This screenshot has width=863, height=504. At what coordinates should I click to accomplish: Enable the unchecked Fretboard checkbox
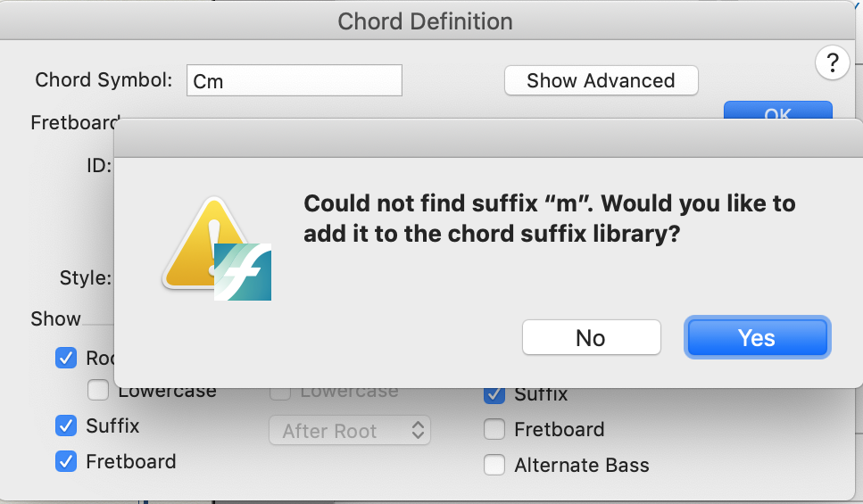[494, 429]
